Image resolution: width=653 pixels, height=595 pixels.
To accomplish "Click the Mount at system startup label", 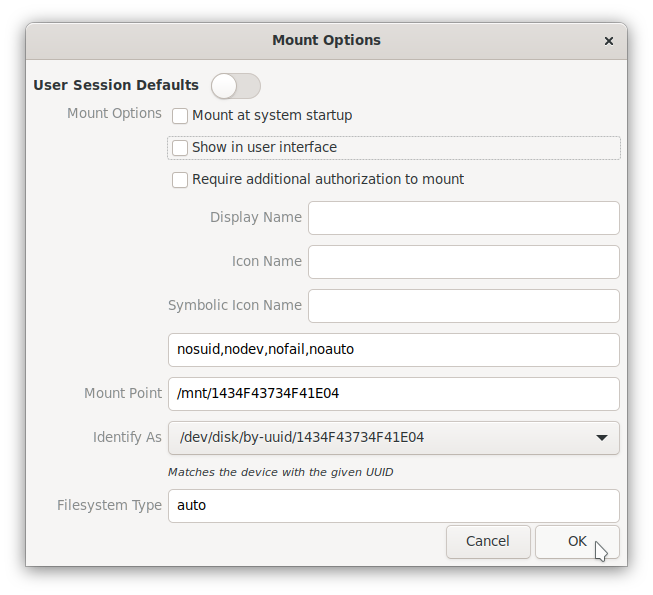I will pos(272,115).
